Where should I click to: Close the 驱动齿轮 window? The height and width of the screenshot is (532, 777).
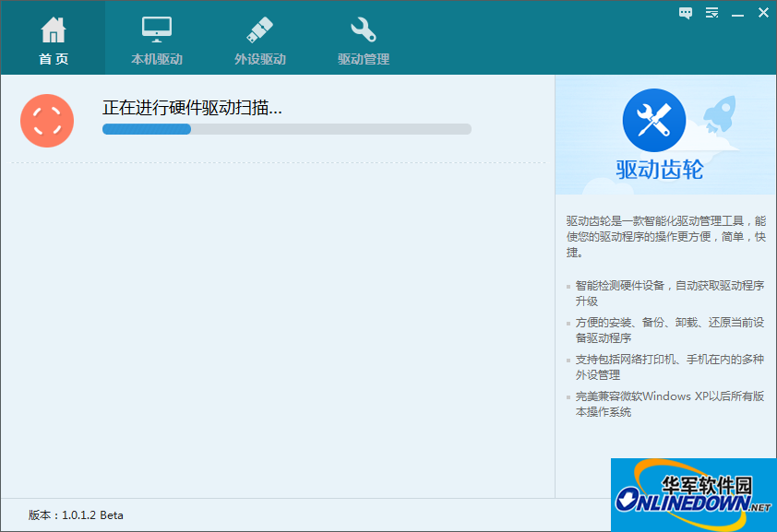pos(764,13)
